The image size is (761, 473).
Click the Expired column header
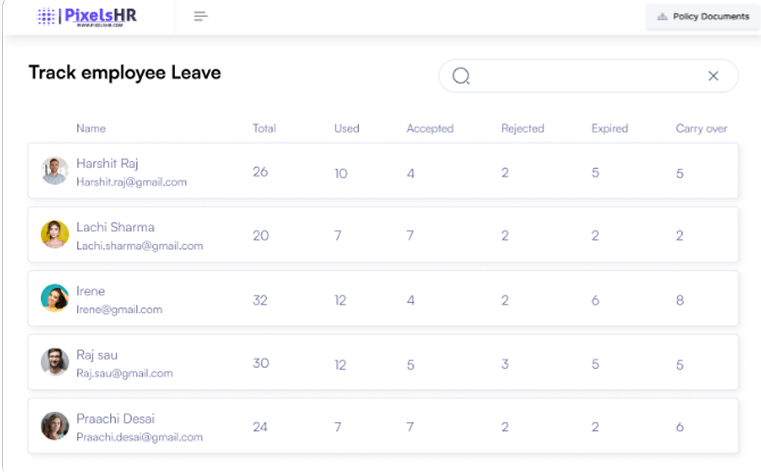609,129
